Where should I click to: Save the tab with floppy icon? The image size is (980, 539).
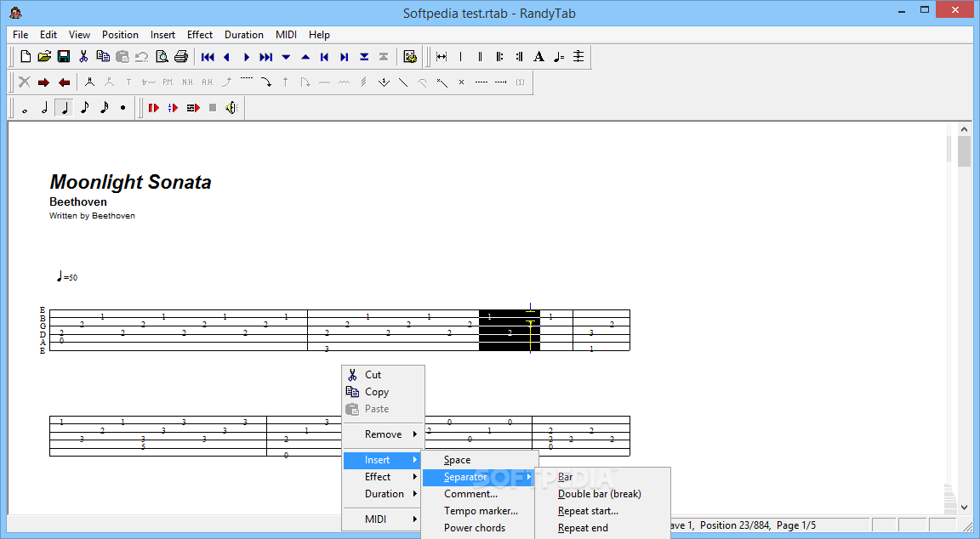tap(64, 57)
